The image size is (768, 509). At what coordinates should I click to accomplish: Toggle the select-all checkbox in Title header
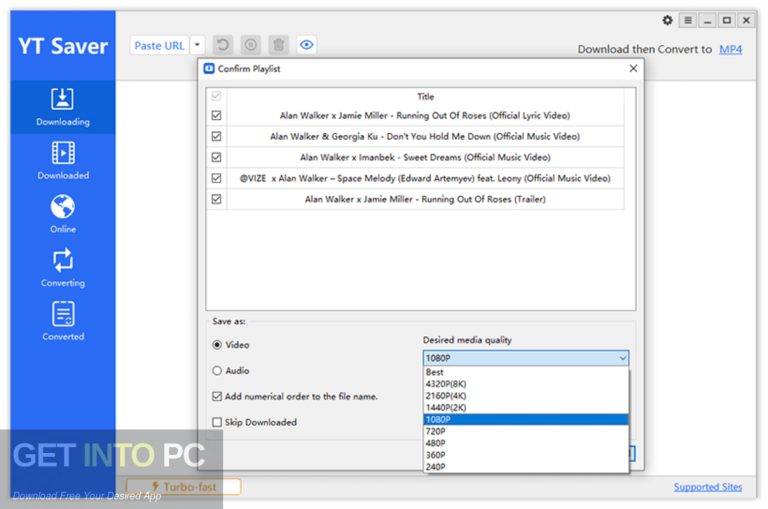click(x=216, y=96)
